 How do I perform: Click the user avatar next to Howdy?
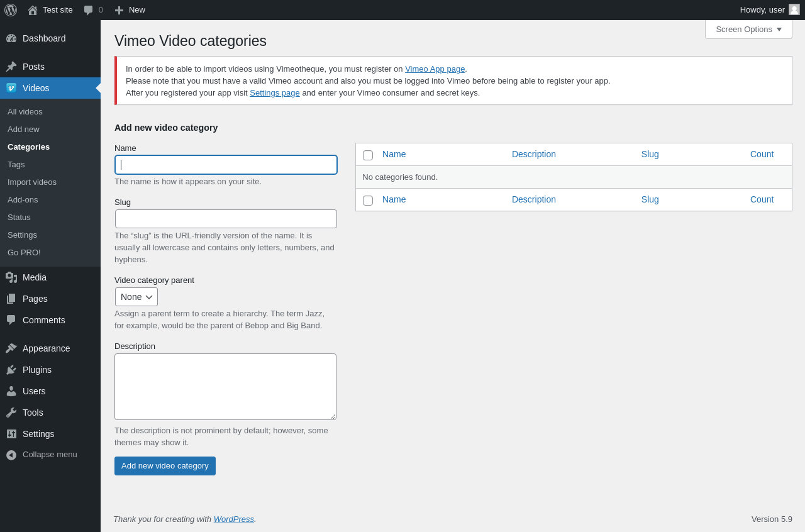(x=794, y=9)
